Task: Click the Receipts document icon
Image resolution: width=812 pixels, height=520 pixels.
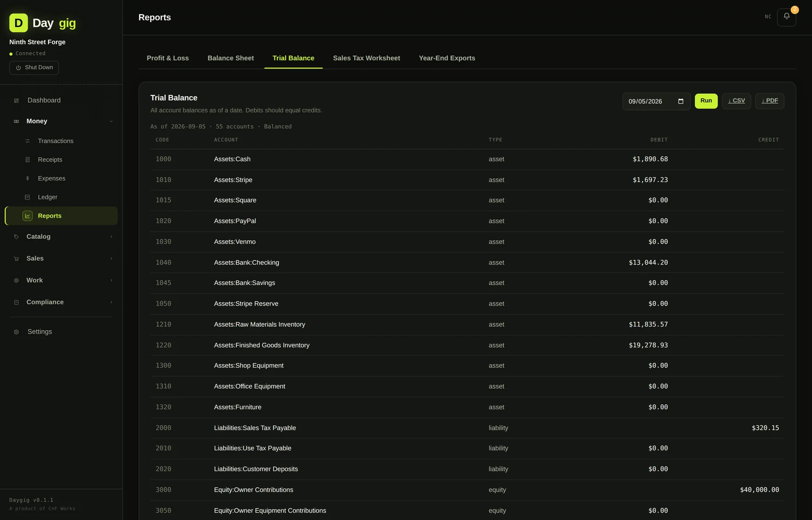Action: [x=28, y=160]
